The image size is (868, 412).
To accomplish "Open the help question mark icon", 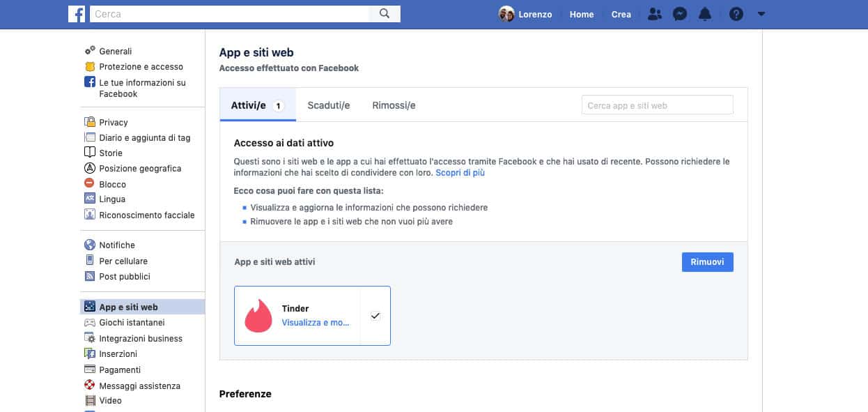I will pyautogui.click(x=736, y=14).
